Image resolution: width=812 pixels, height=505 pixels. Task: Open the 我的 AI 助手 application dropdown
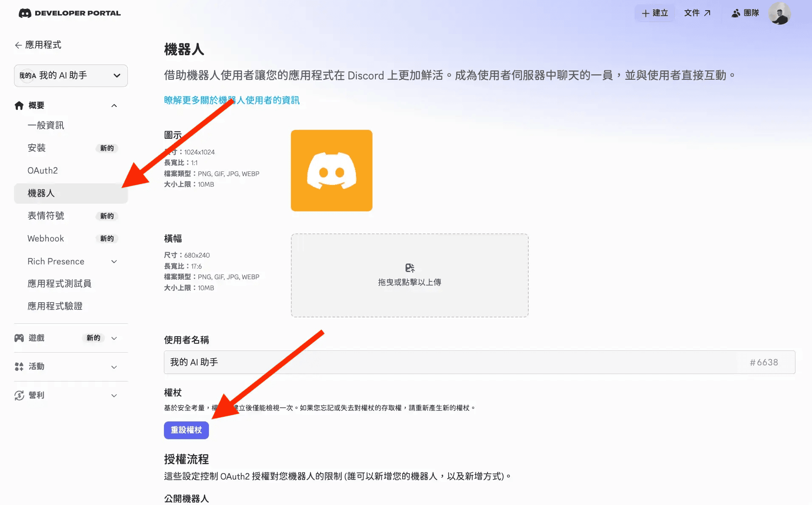(71, 76)
